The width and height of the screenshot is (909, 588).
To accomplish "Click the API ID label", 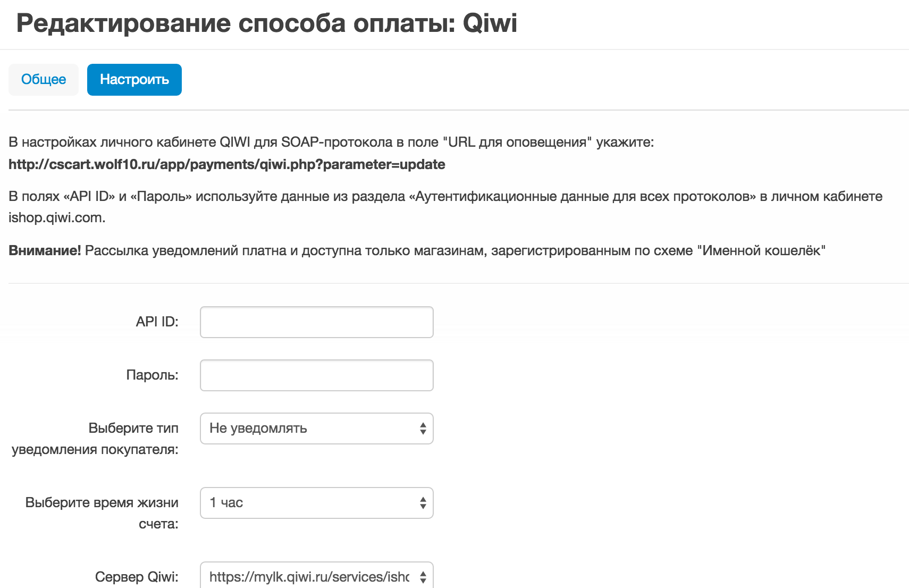I will 157,322.
